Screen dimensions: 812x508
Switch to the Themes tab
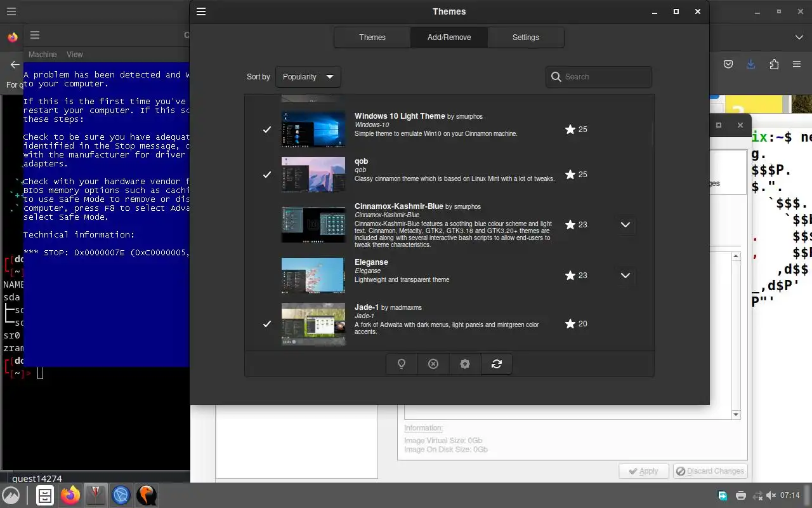click(x=372, y=37)
